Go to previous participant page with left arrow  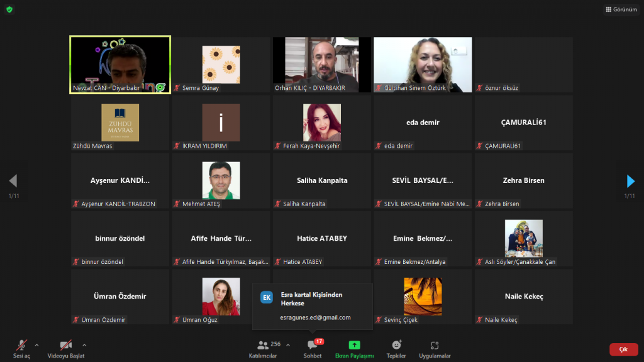(x=13, y=182)
